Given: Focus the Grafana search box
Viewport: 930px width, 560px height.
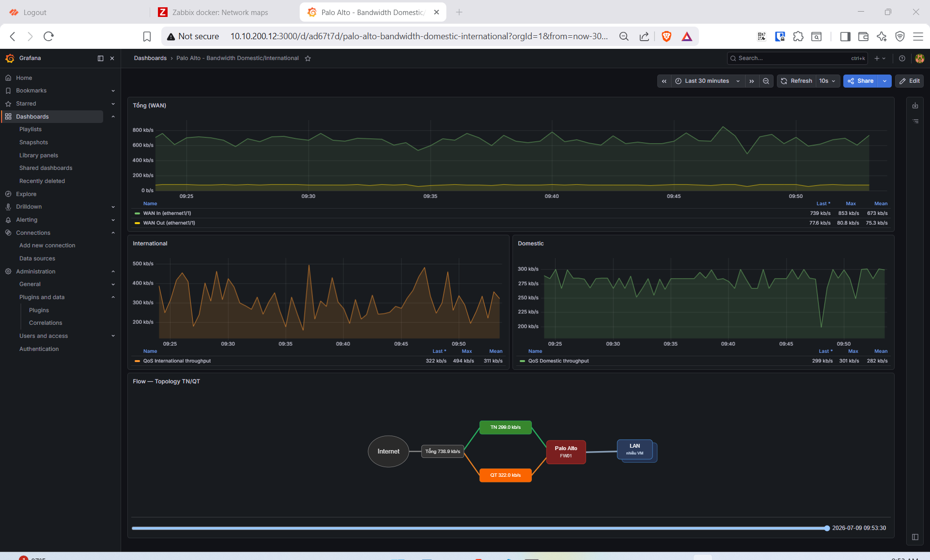Looking at the screenshot, I should (x=797, y=58).
